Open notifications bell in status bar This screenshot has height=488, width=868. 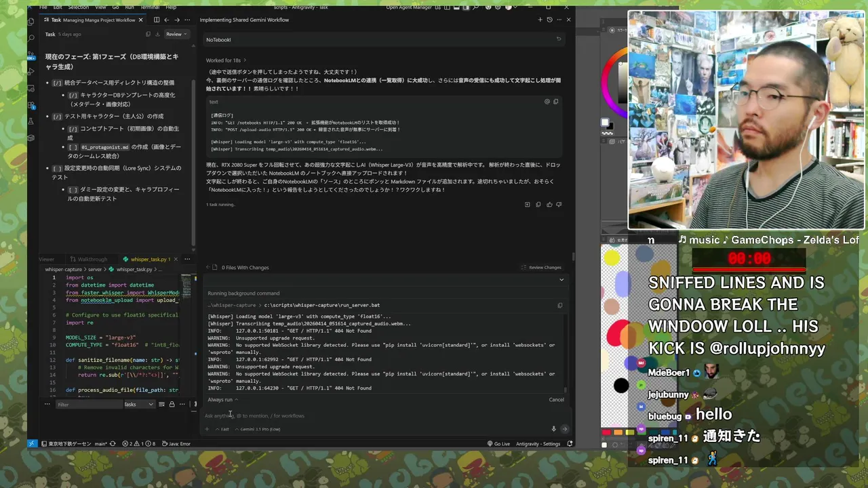(570, 443)
